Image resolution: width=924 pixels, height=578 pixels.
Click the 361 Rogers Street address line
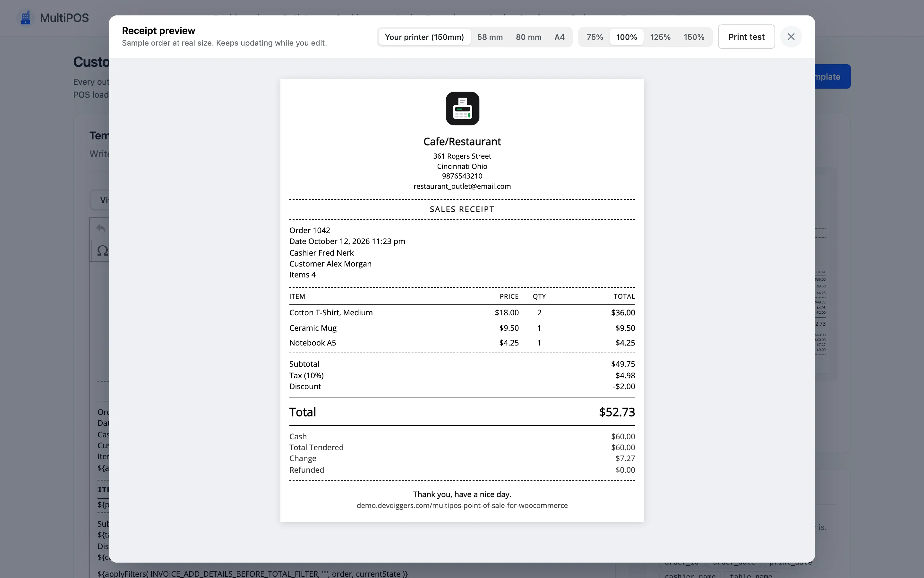(462, 156)
